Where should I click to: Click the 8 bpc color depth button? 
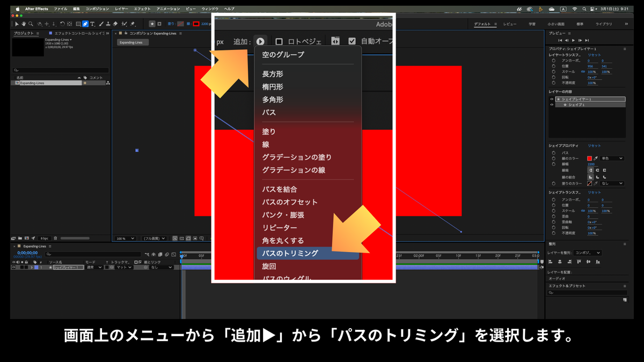click(x=44, y=238)
